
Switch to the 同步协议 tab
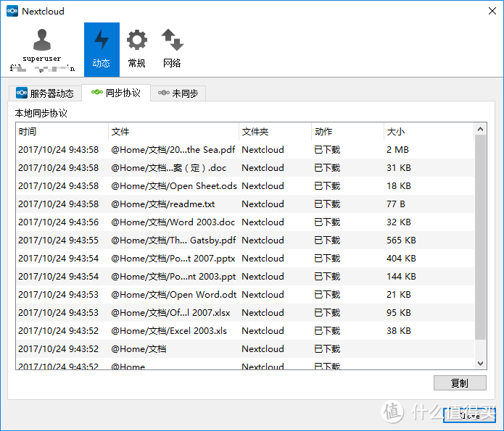pyautogui.click(x=116, y=93)
